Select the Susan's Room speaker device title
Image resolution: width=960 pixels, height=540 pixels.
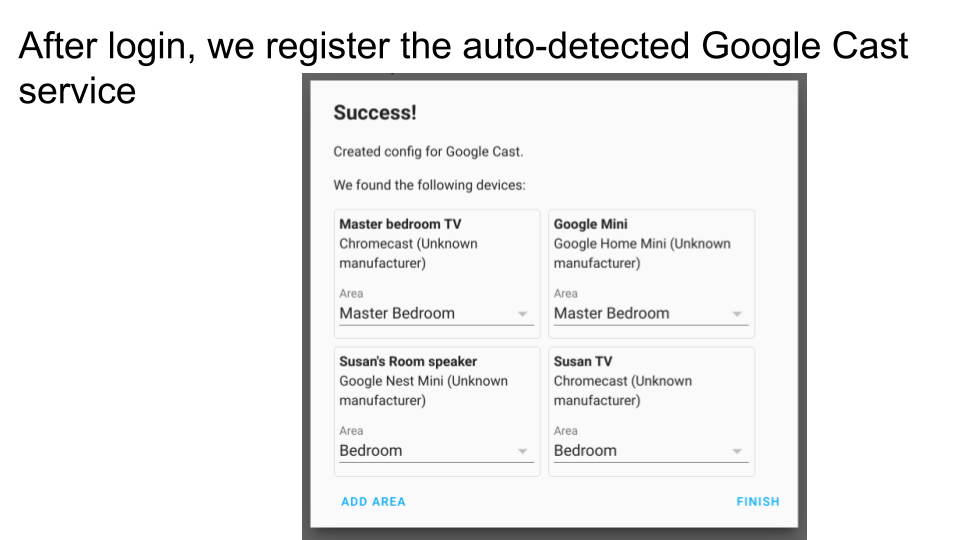click(408, 361)
